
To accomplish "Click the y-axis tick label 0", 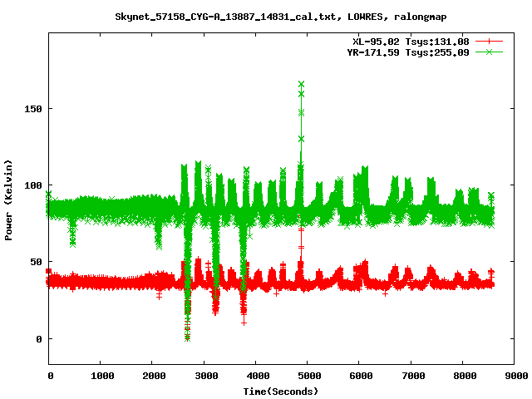I will [x=39, y=339].
